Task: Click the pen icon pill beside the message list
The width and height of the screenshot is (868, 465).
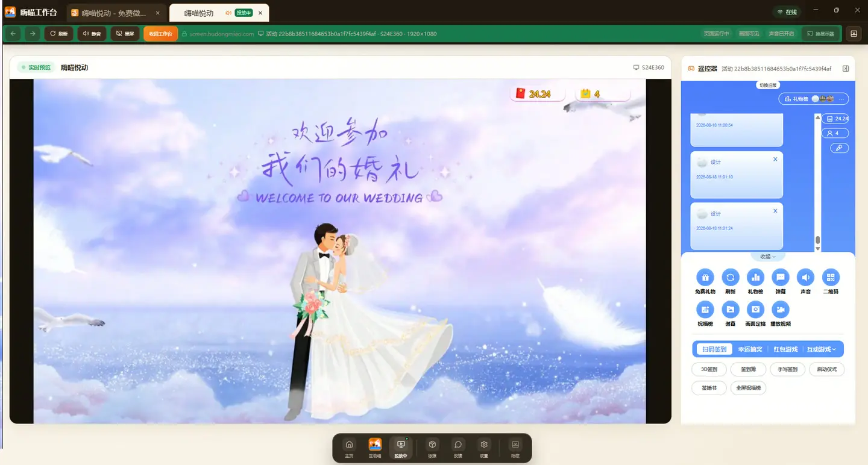Action: coord(840,148)
